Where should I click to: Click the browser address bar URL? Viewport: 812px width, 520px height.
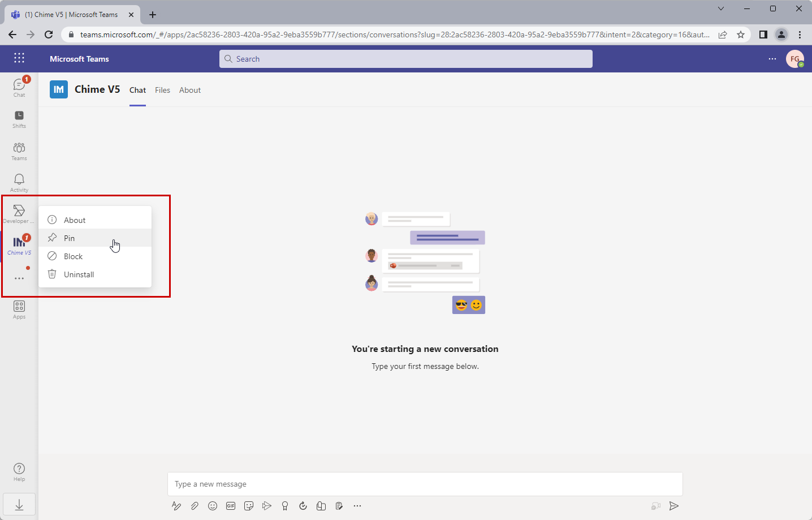[395, 35]
